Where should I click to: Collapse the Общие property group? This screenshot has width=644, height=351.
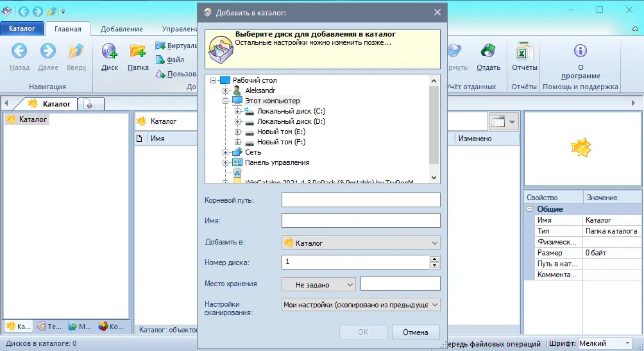[x=529, y=209]
